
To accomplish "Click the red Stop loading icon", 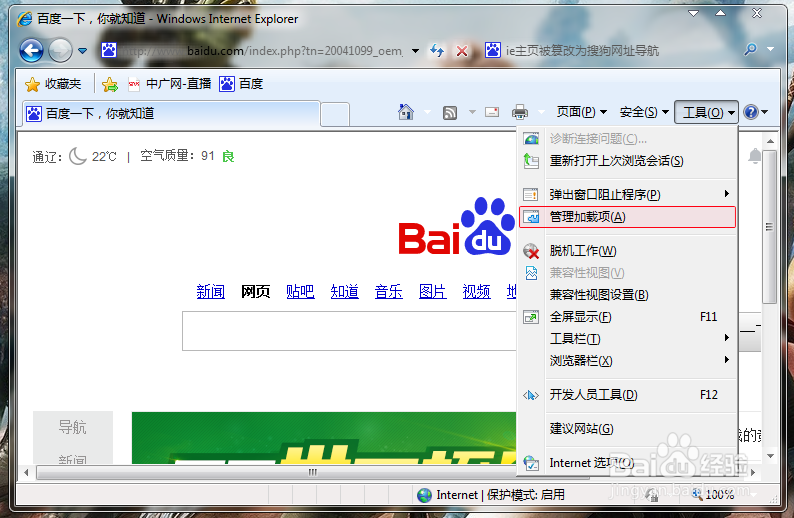I will pyautogui.click(x=461, y=51).
